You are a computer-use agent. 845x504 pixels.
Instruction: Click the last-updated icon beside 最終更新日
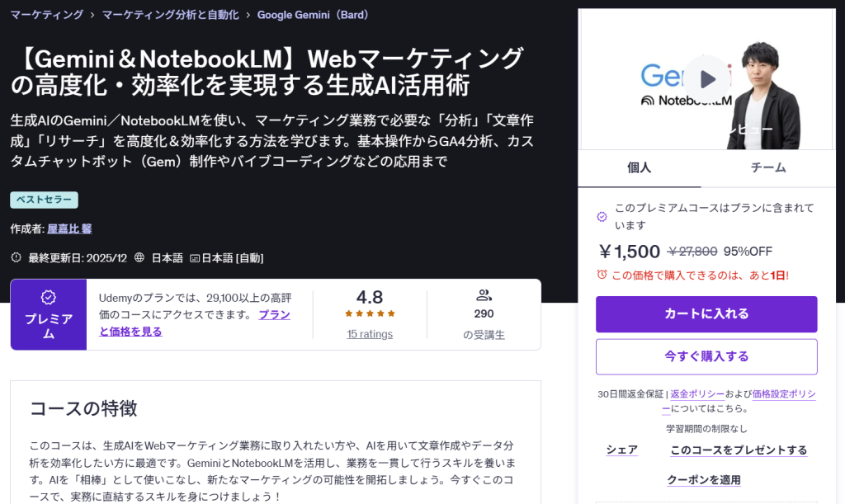17,257
